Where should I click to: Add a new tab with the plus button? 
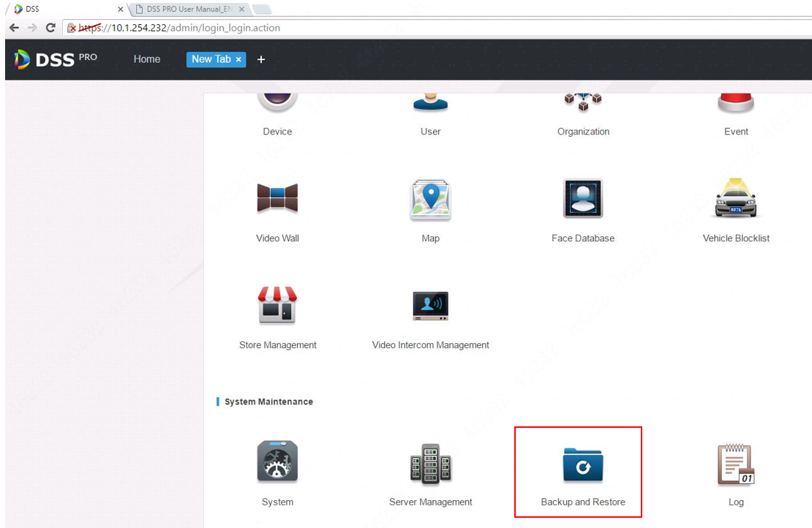point(261,59)
